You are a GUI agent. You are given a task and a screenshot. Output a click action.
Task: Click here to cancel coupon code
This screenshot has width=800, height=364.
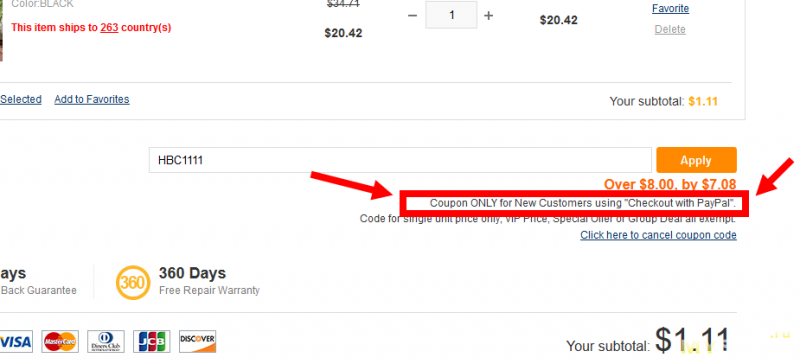[659, 235]
